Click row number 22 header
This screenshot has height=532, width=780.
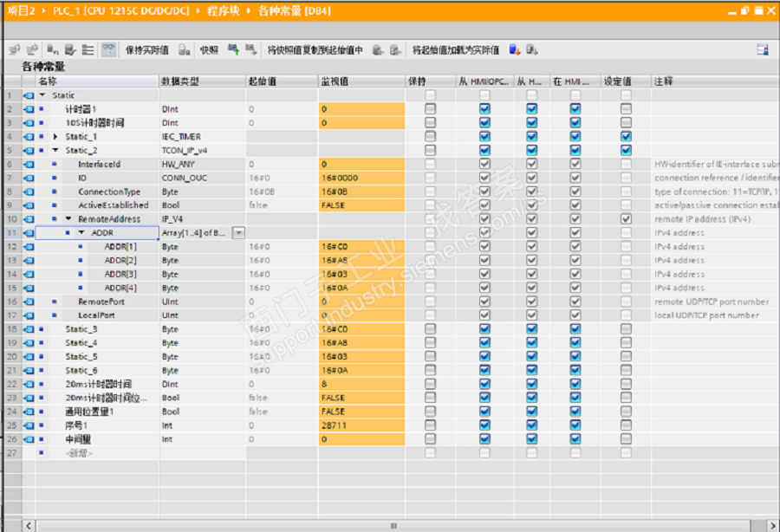[x=12, y=384]
